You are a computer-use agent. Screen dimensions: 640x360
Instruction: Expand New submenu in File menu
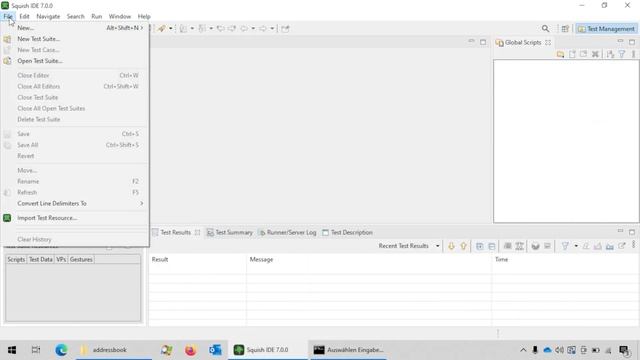[75, 28]
